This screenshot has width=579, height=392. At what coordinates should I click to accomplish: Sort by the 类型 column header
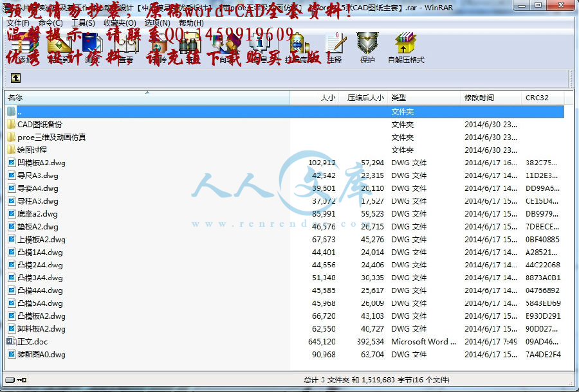click(x=425, y=98)
